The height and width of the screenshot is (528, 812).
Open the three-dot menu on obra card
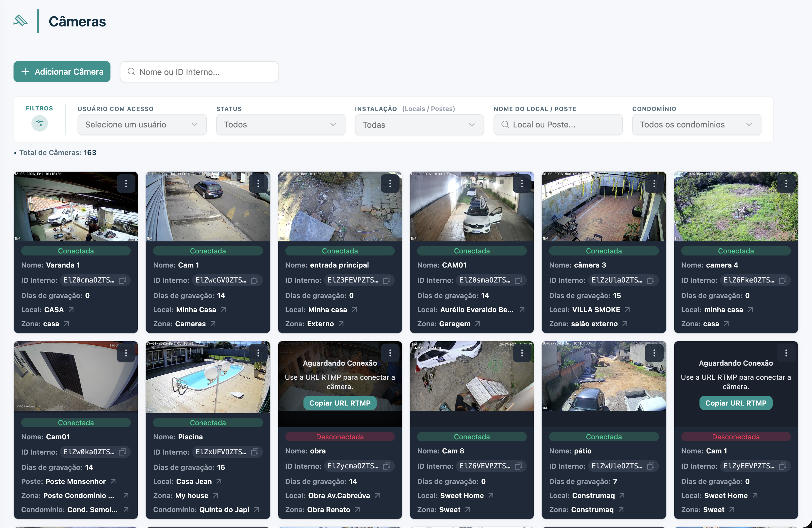pos(390,353)
